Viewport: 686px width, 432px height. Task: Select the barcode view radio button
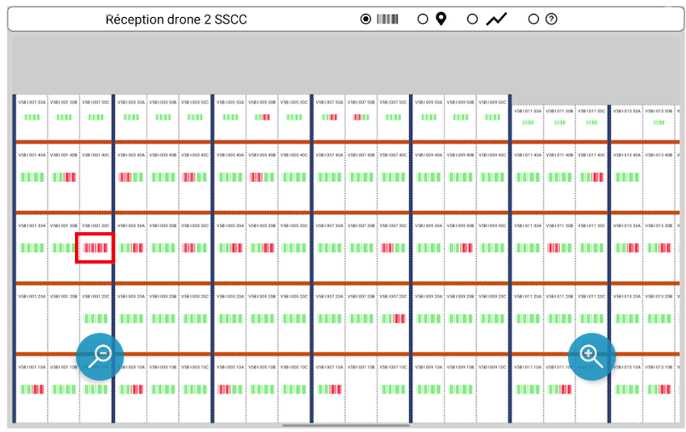coord(366,19)
